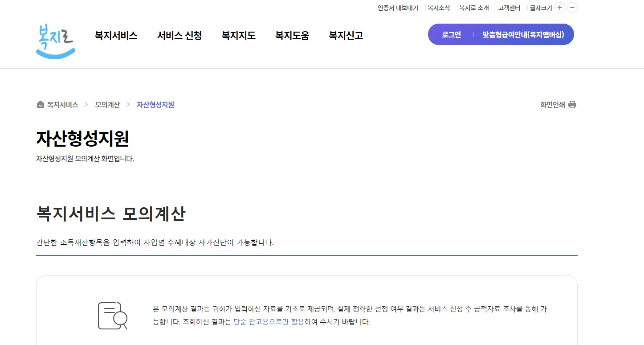Select 복지지도 from the navigation

pyautogui.click(x=238, y=36)
